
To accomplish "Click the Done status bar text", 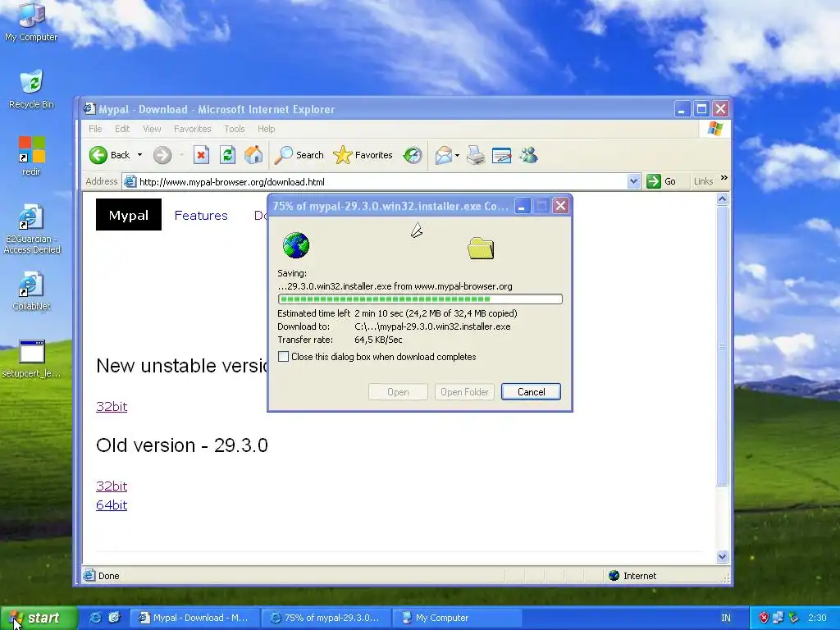I will pos(109,576).
